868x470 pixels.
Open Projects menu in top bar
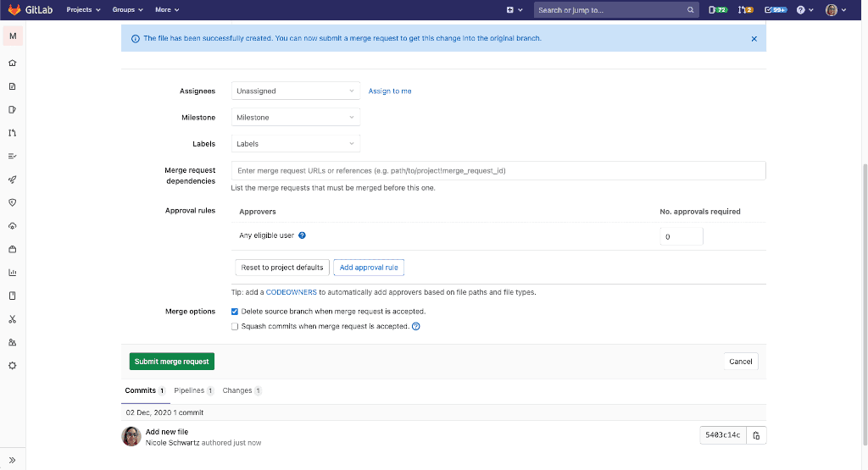(x=84, y=10)
